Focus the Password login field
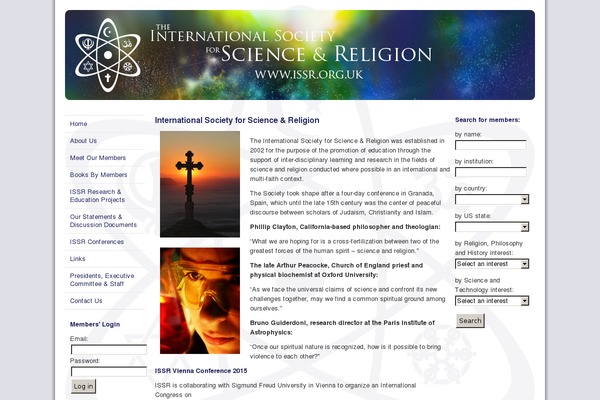Viewport: 600px width, 400px height. tap(109, 371)
